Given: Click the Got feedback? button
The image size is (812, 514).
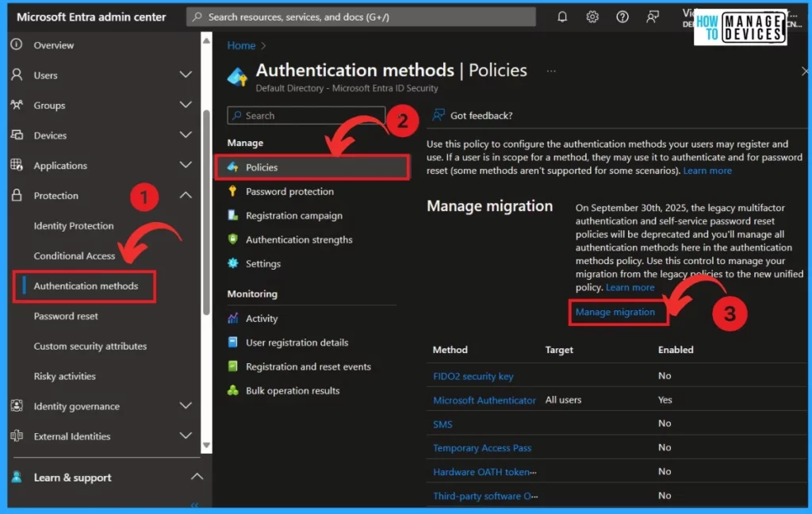Looking at the screenshot, I should point(473,115).
